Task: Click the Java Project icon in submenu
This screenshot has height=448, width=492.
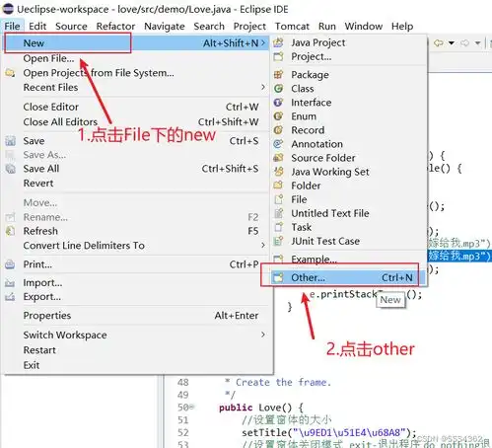Action: [278, 42]
